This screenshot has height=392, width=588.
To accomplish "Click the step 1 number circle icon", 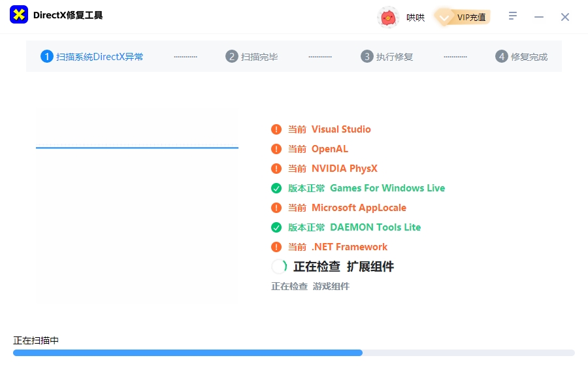I will (x=47, y=57).
